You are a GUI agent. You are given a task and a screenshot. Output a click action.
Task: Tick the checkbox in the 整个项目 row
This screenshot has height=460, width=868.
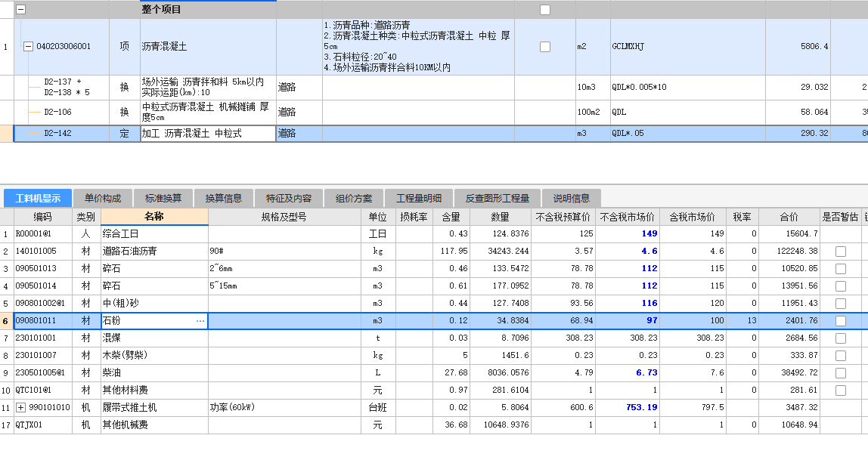click(x=545, y=9)
